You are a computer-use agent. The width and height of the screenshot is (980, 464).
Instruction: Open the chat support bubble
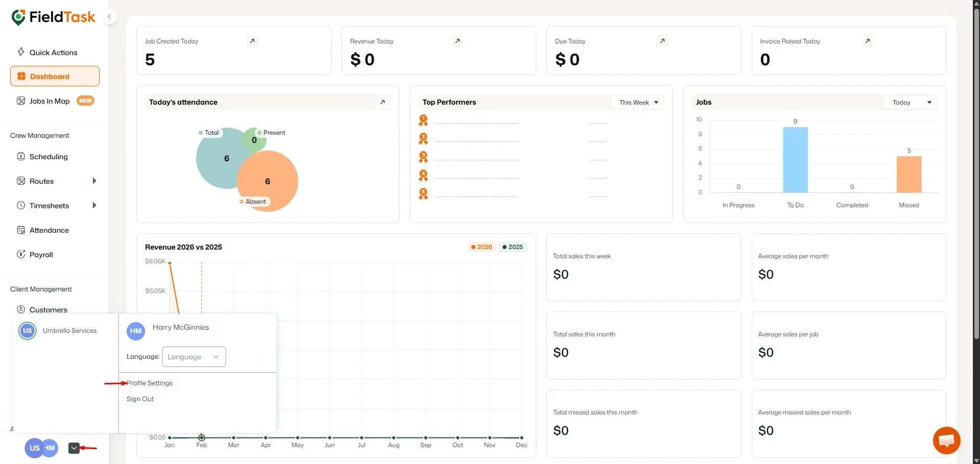946,440
